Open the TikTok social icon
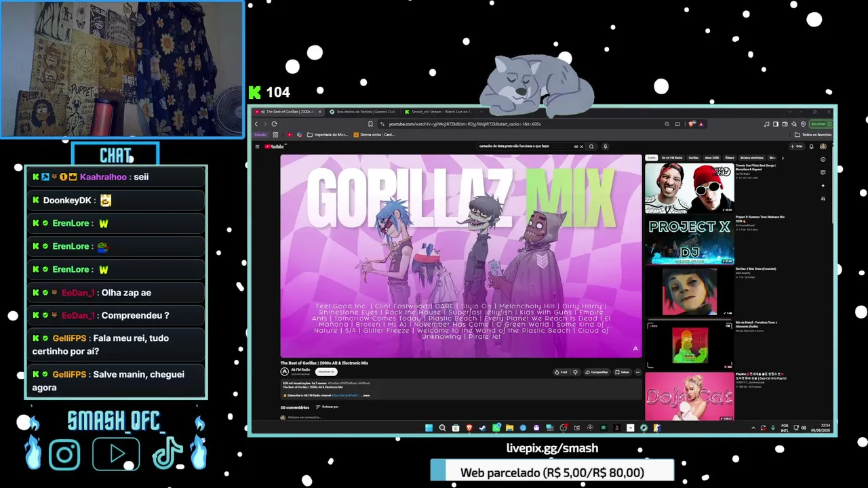Image resolution: width=868 pixels, height=488 pixels. 167,454
